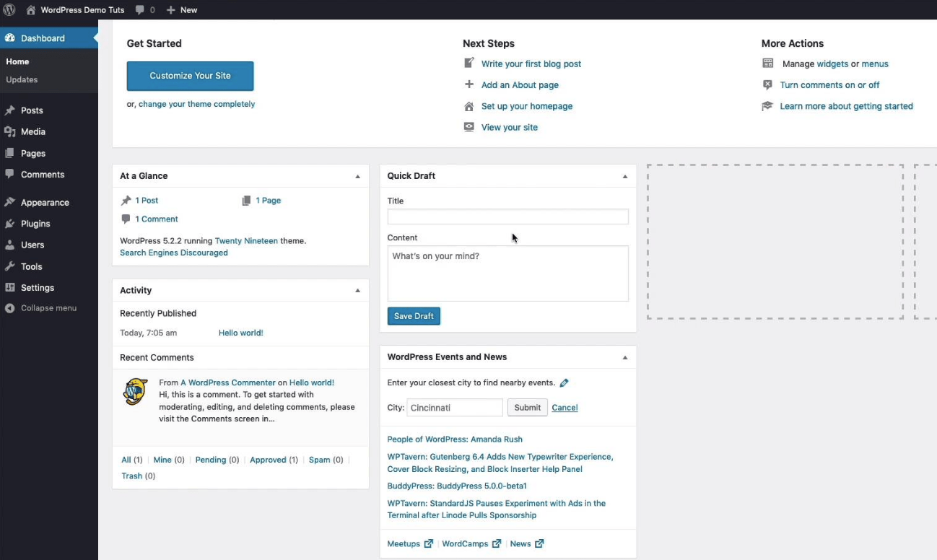The width and height of the screenshot is (937, 560).
Task: Open the menus link in More Actions
Action: point(875,64)
